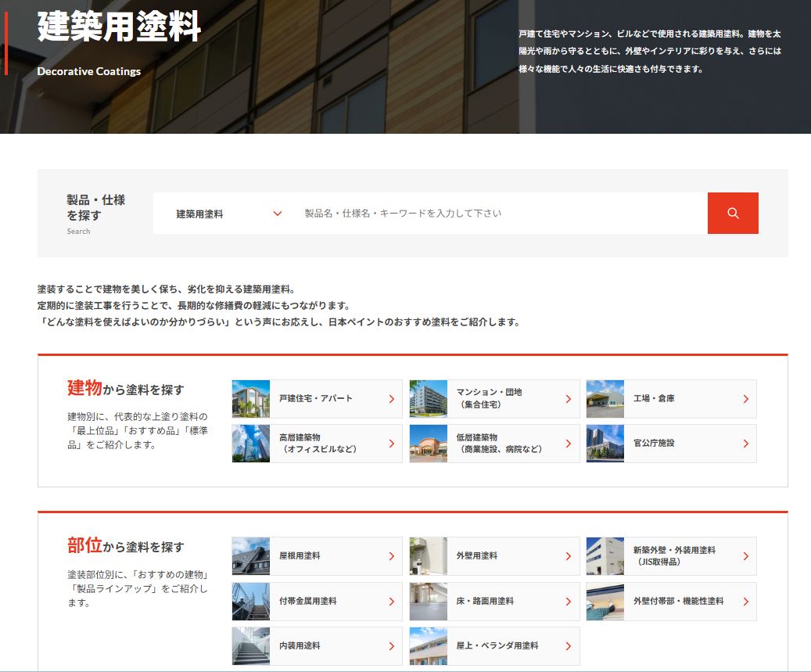Screen dimensions: 811x672
Task: Click the 低層建築物 building thumbnail
Action: [428, 444]
